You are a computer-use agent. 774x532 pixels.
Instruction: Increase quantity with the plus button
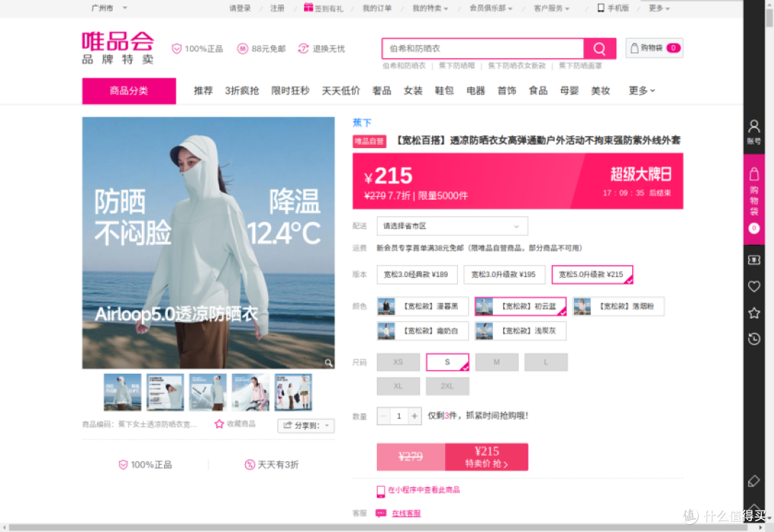[415, 416]
